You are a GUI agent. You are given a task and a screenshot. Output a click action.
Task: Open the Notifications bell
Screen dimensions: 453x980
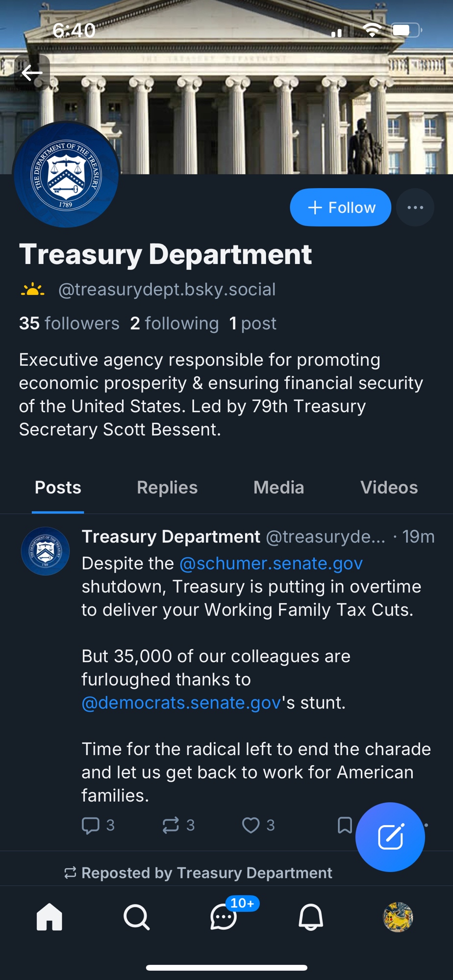[x=311, y=916]
